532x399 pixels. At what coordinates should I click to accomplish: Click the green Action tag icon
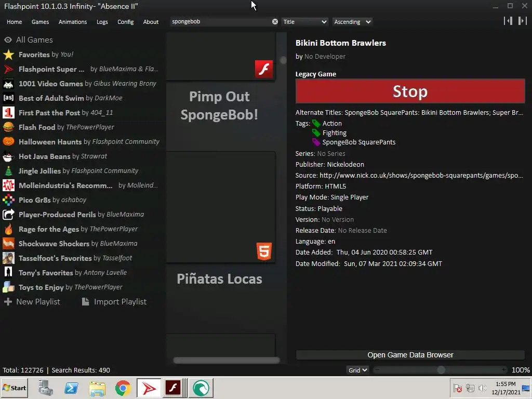pyautogui.click(x=316, y=124)
